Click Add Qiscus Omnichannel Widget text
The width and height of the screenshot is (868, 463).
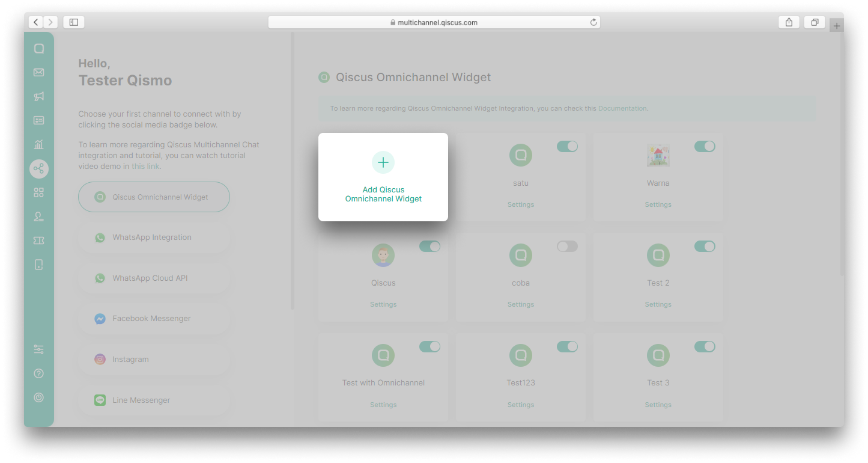click(383, 194)
